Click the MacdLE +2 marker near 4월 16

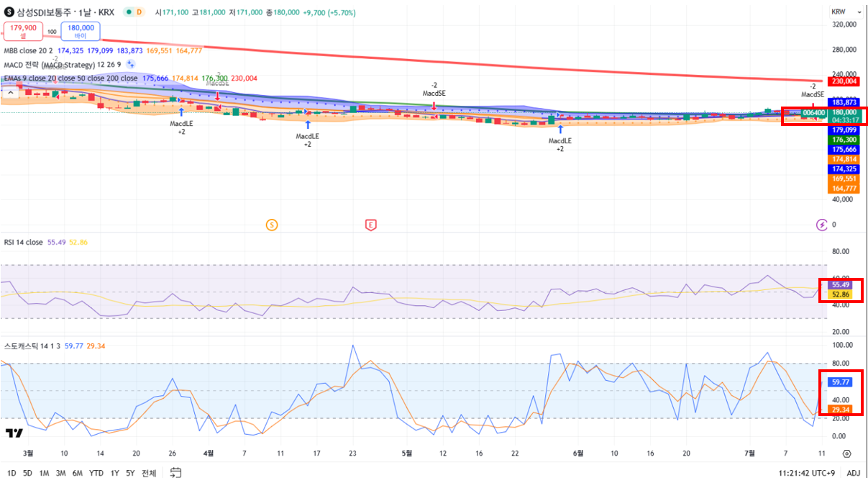coord(307,136)
